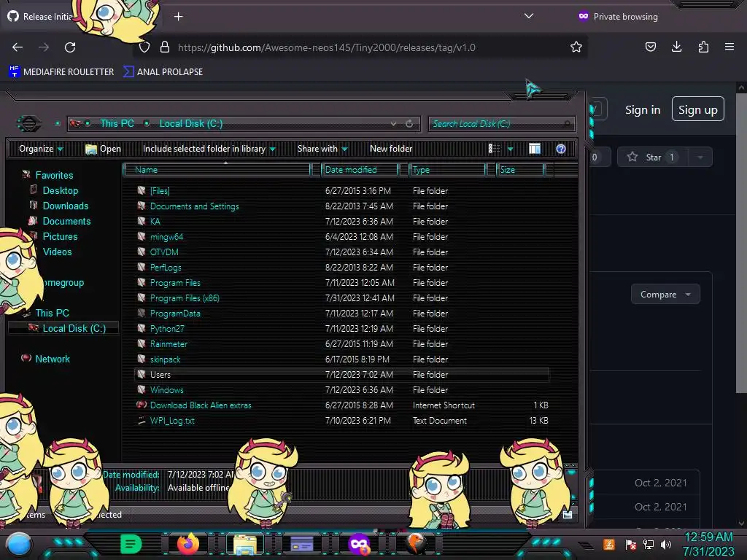The image size is (747, 560).
Task: Open Firefox from the taskbar
Action: point(188,544)
